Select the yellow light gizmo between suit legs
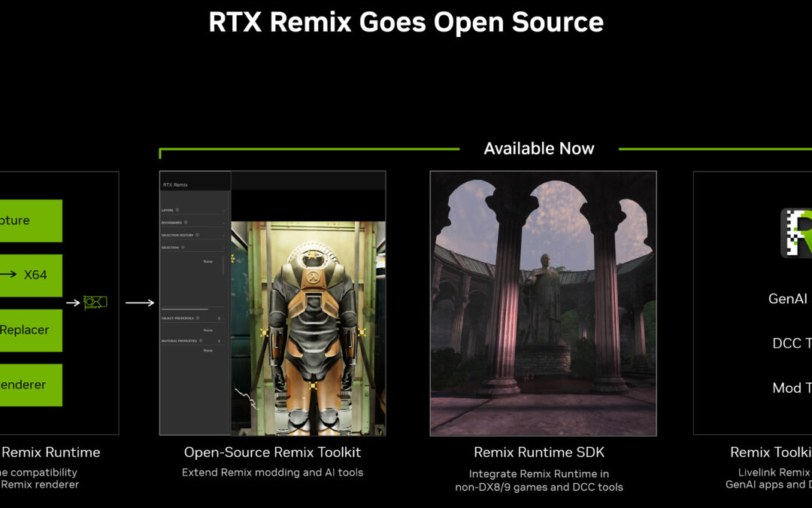This screenshot has width=812, height=508. [x=312, y=386]
